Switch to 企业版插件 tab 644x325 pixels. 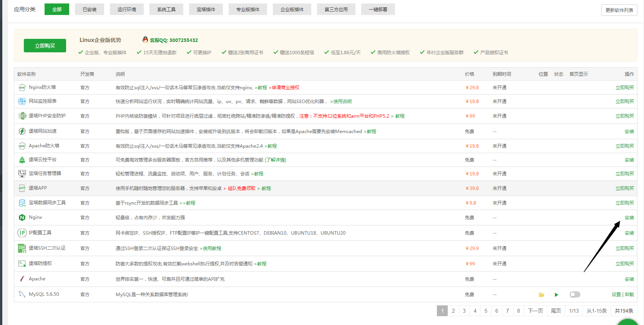click(292, 9)
